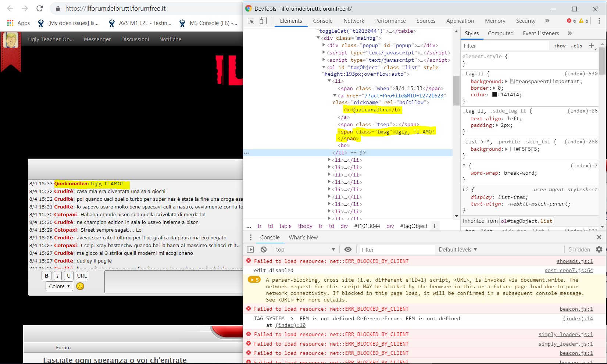Viewport: 607px width, 364px height.
Task: Click the #141414 color swatch
Action: [x=494, y=94]
